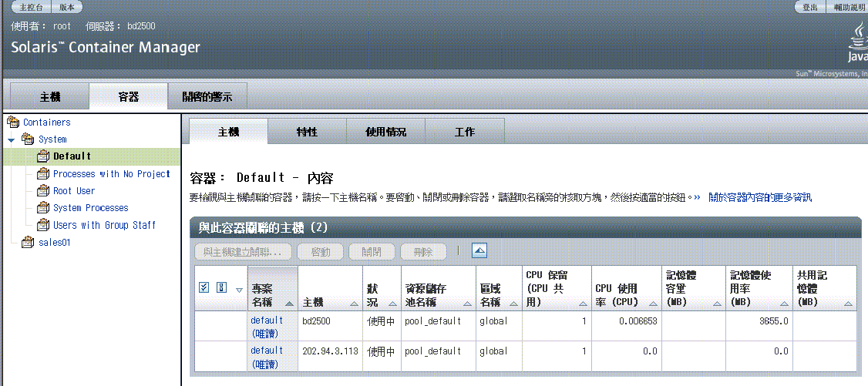The width and height of the screenshot is (868, 386).
Task: Select Root User in the tree
Action: 74,191
